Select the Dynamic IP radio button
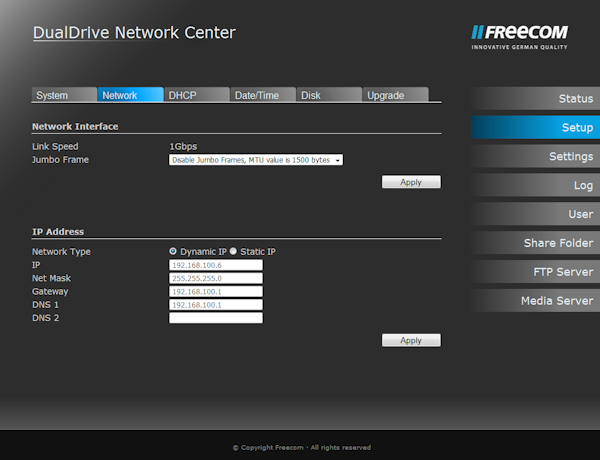This screenshot has width=600, height=460. (x=173, y=251)
